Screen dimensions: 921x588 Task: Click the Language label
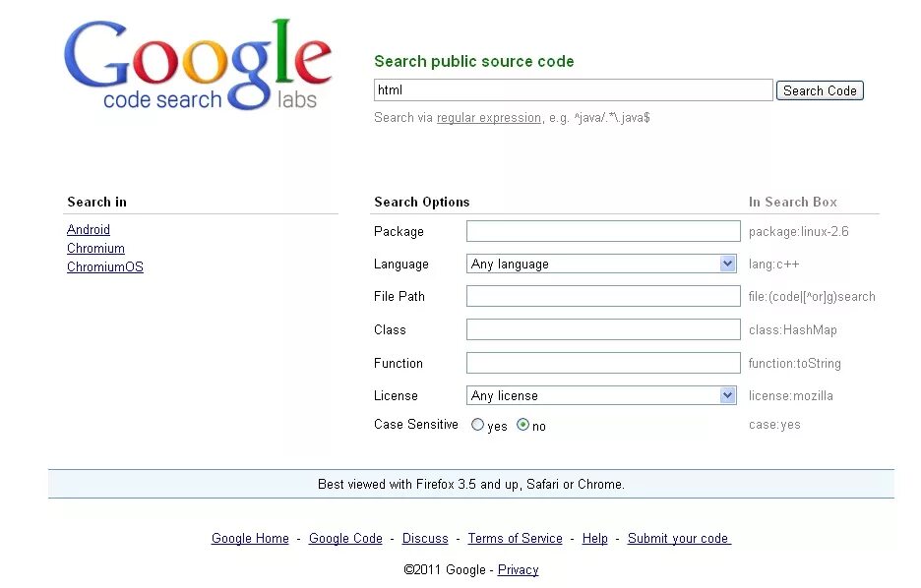pos(401,265)
